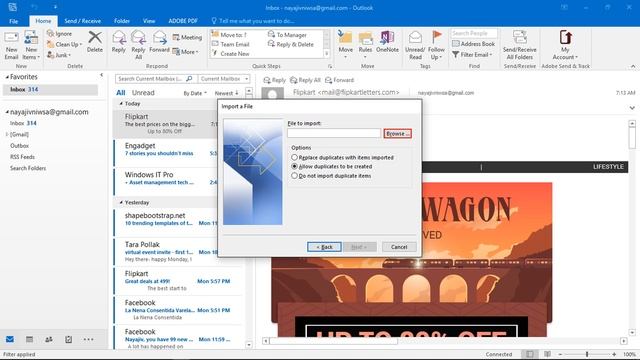Select the To Manager quick step
The image size is (640, 360).
coord(287,35)
